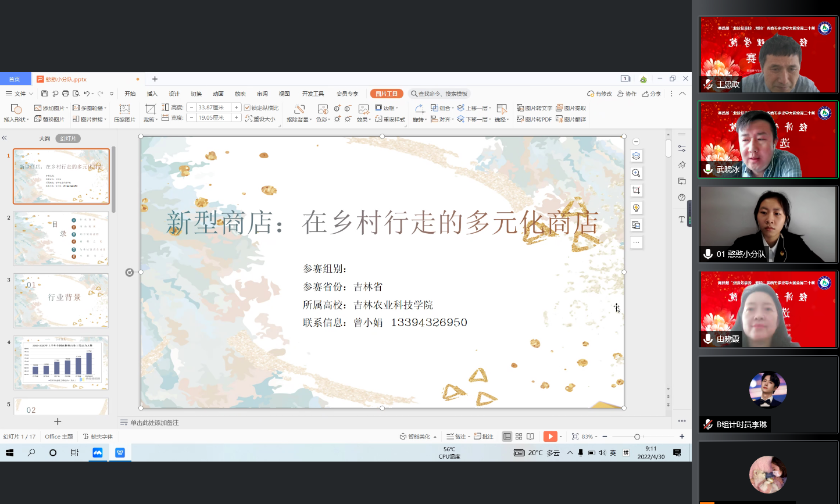
Task: Click the zoom magnifier icon beside slide
Action: (636, 173)
